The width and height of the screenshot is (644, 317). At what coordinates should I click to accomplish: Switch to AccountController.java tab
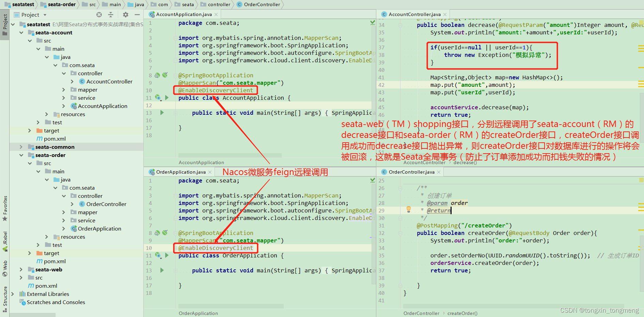pyautogui.click(x=414, y=14)
